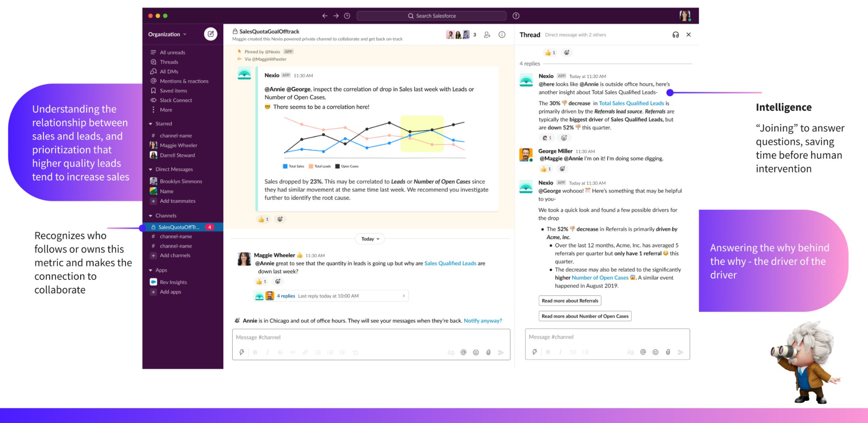Toggle thumbs up on George Miller's reply
Viewport: 868px width, 423px height.
(546, 169)
